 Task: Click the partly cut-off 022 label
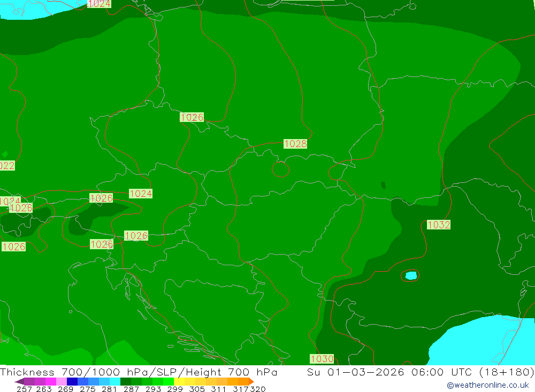pos(7,166)
